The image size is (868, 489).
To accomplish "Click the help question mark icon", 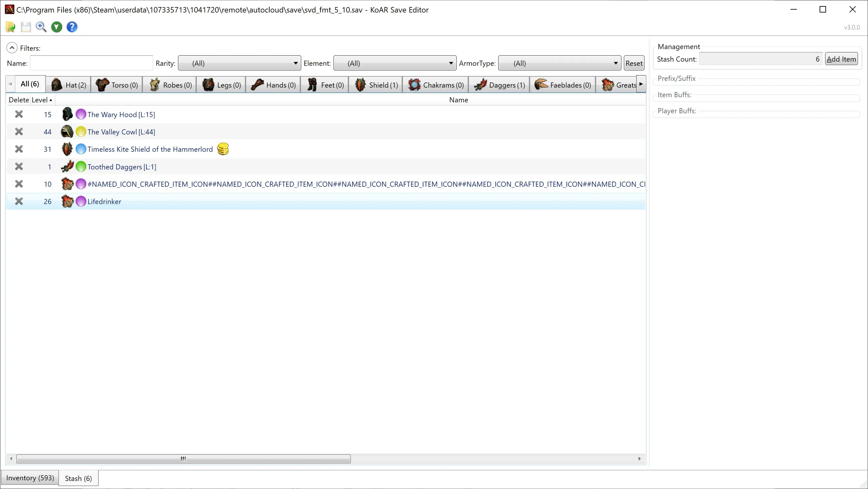I will click(x=72, y=26).
